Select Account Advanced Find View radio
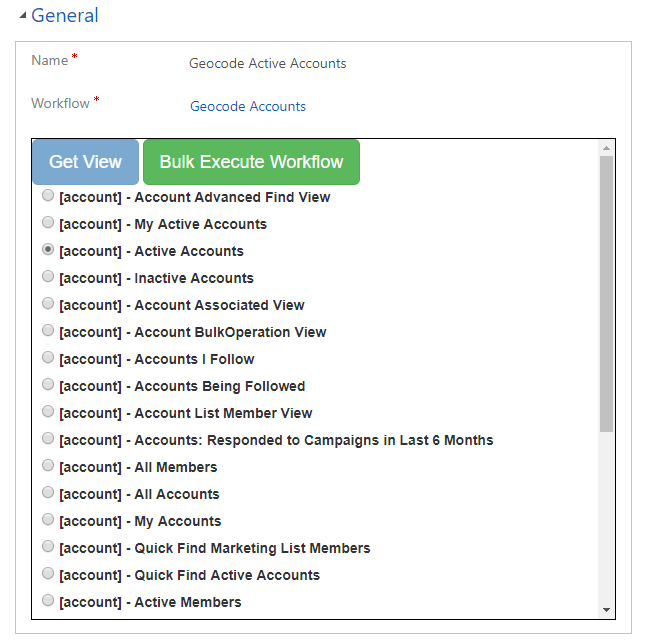 [x=48, y=197]
